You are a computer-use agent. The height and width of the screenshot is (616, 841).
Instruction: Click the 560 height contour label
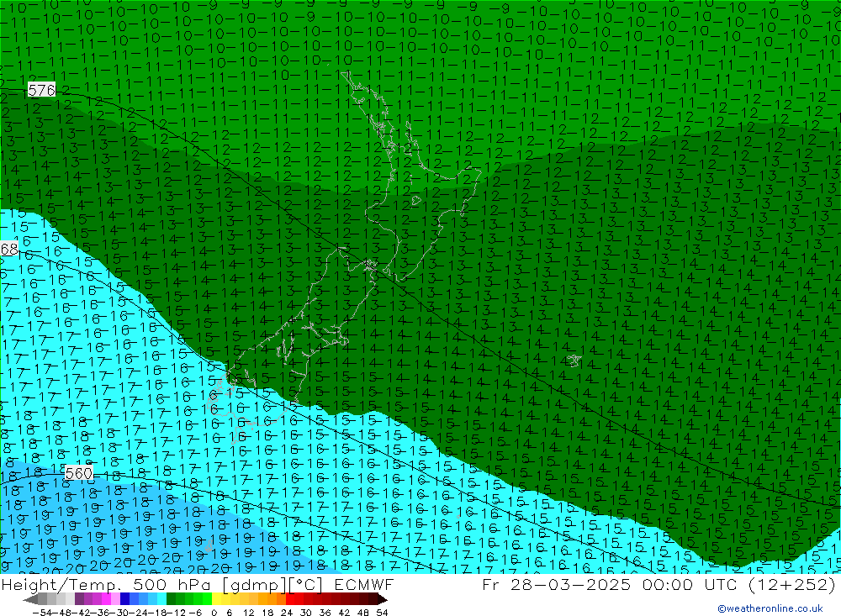pyautogui.click(x=79, y=473)
